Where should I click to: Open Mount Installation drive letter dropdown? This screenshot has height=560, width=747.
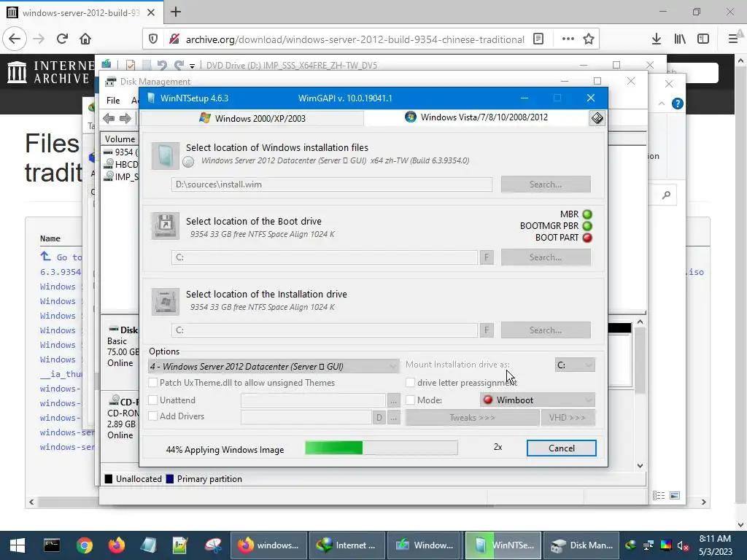pos(575,365)
